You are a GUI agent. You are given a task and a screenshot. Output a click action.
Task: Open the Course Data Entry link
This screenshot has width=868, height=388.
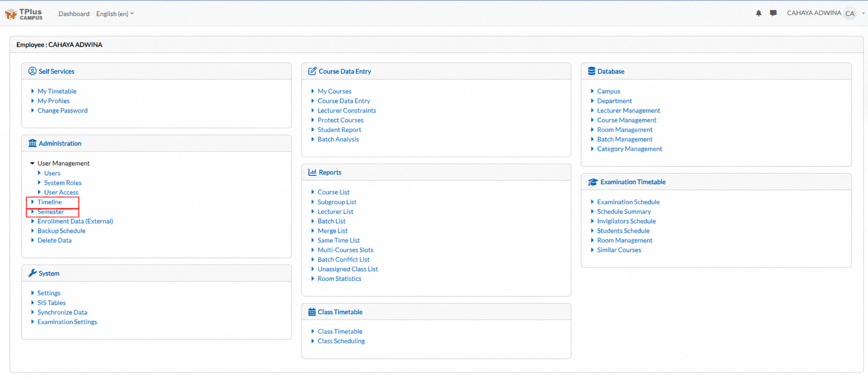coord(344,101)
